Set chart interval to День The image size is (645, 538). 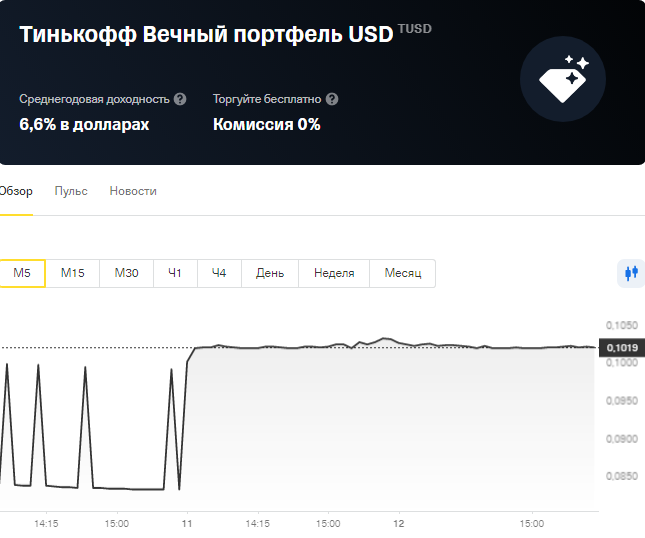[x=270, y=273]
